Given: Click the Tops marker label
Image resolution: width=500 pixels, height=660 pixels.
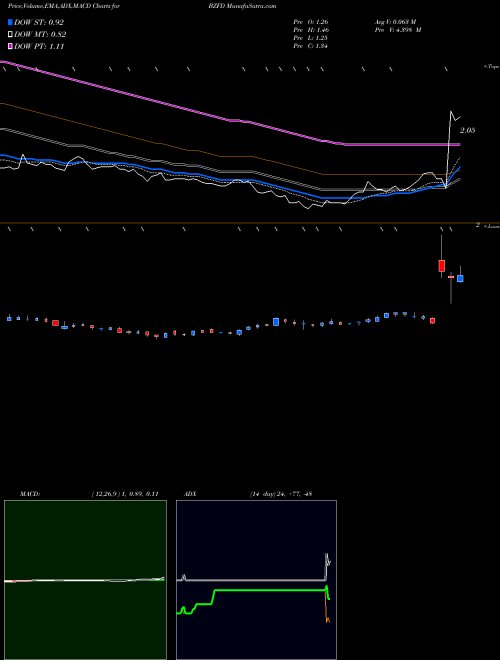Looking at the screenshot, I should 491,67.
